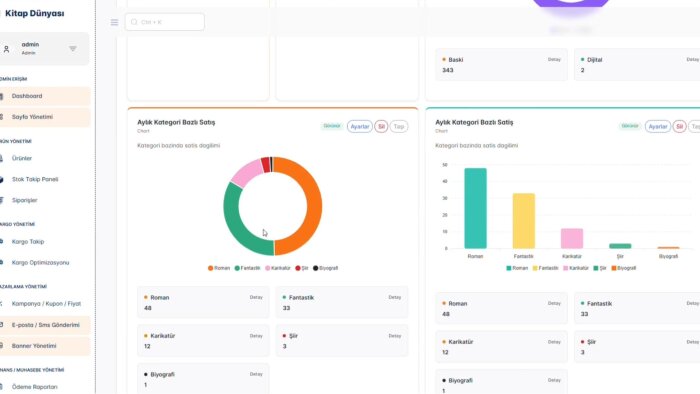
Task: Click the admin user avatar icon
Action: pyautogui.click(x=6, y=49)
